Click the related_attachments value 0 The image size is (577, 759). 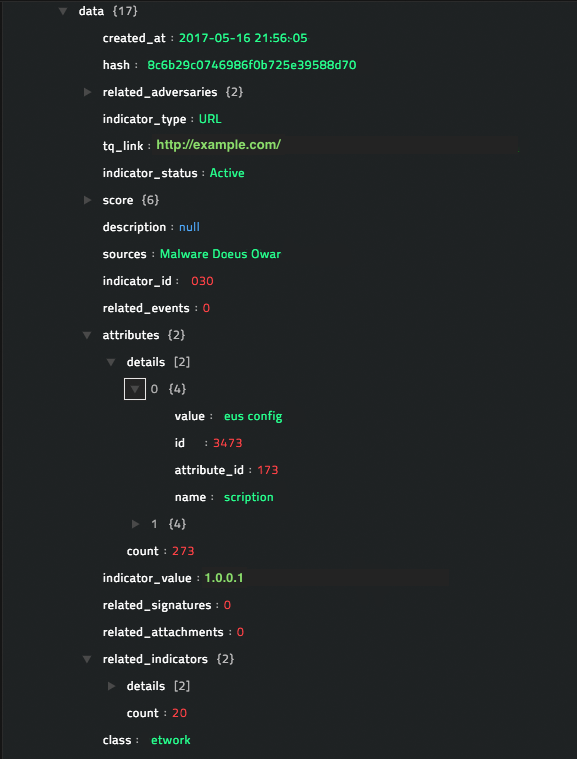point(240,632)
